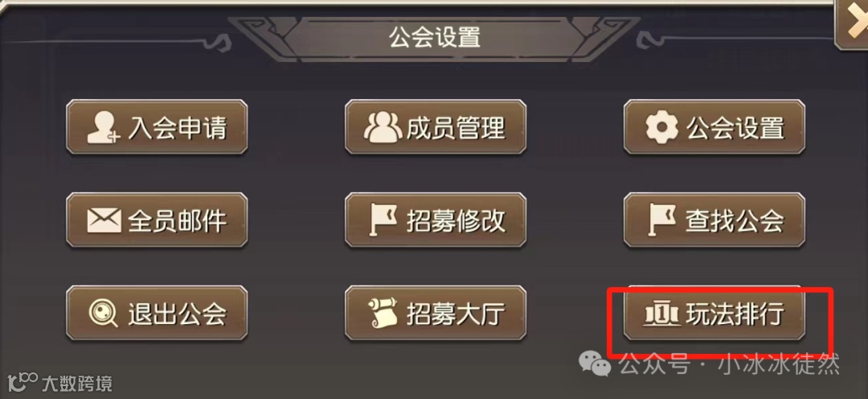Choose 退出公会 to leave guild
The height and width of the screenshot is (399, 868).
(157, 313)
